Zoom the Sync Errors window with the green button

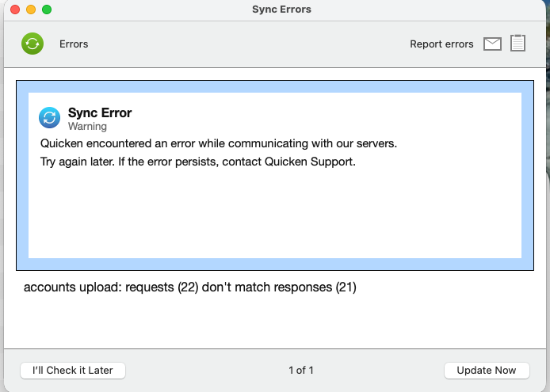pos(47,10)
